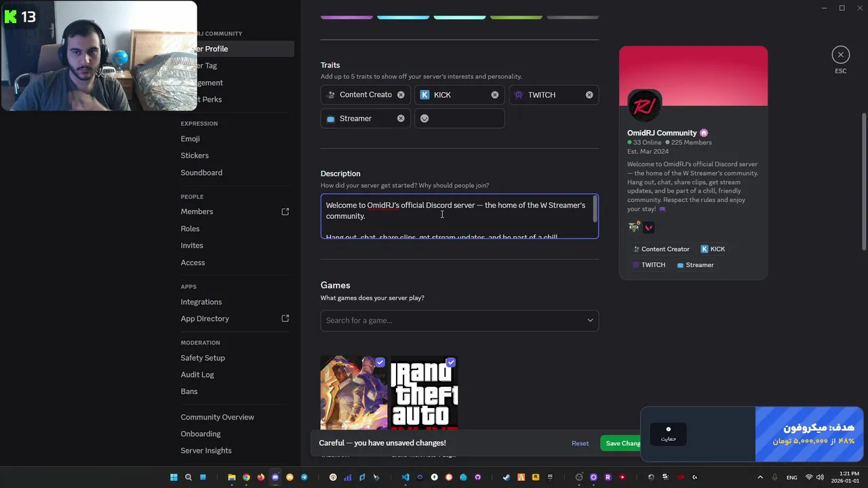868x488 pixels.
Task: Open Server Insights
Action: (x=206, y=451)
